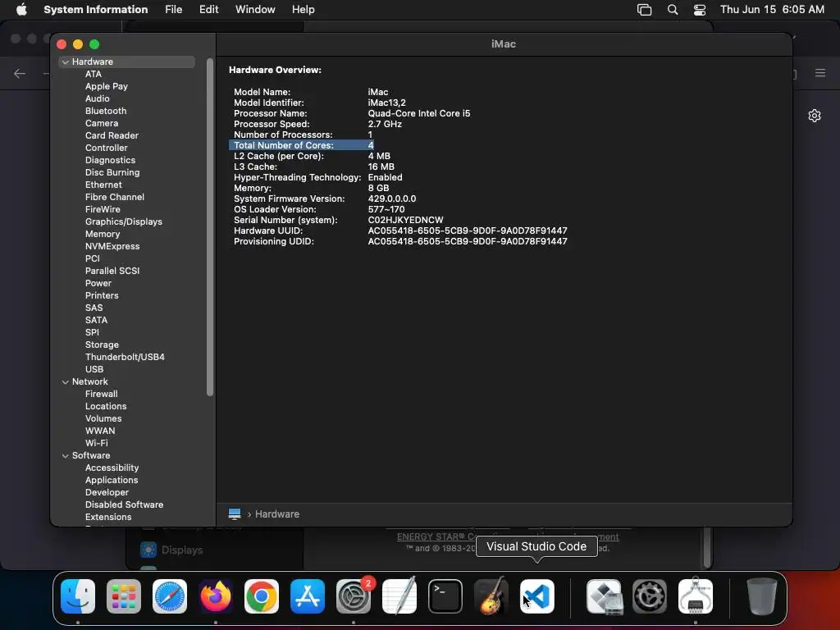Open Boot Camp Assistant dock icon
Viewport: 840px width, 630px height.
[604, 596]
